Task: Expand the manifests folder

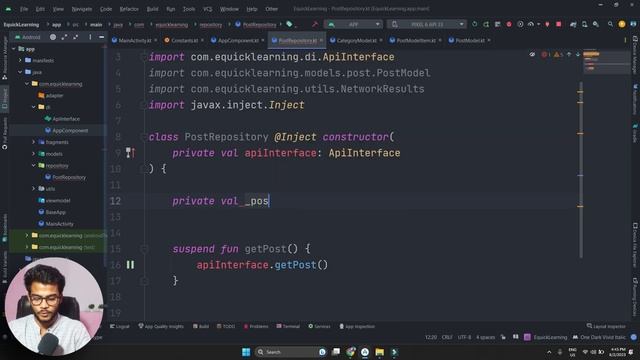Action: coord(20,60)
